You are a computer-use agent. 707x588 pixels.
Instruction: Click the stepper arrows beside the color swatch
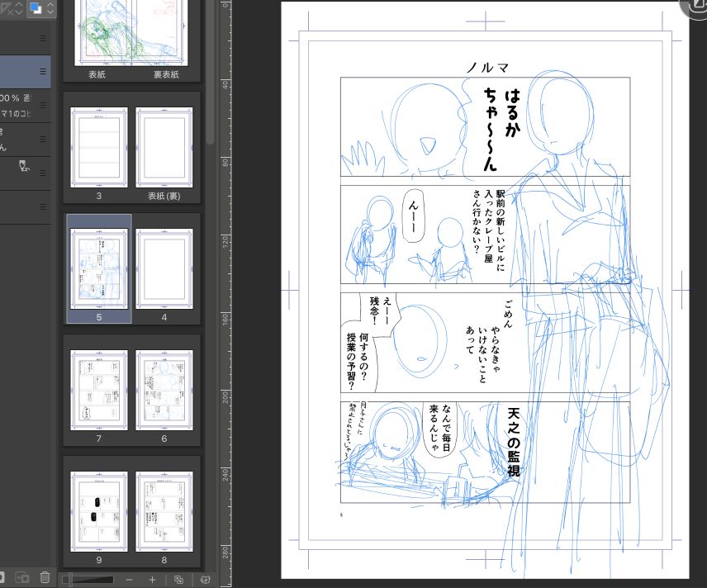coord(50,9)
